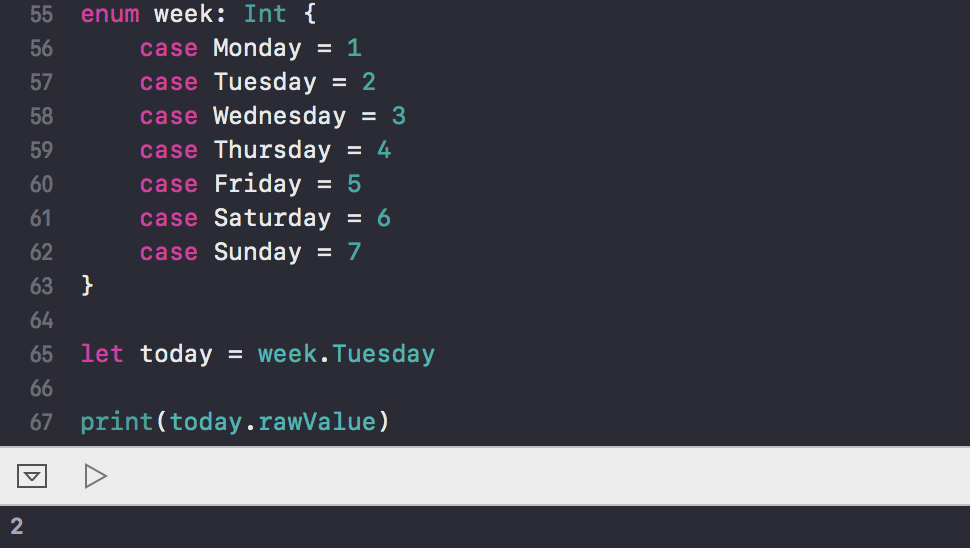Click the Sunday case name

[x=257, y=252]
